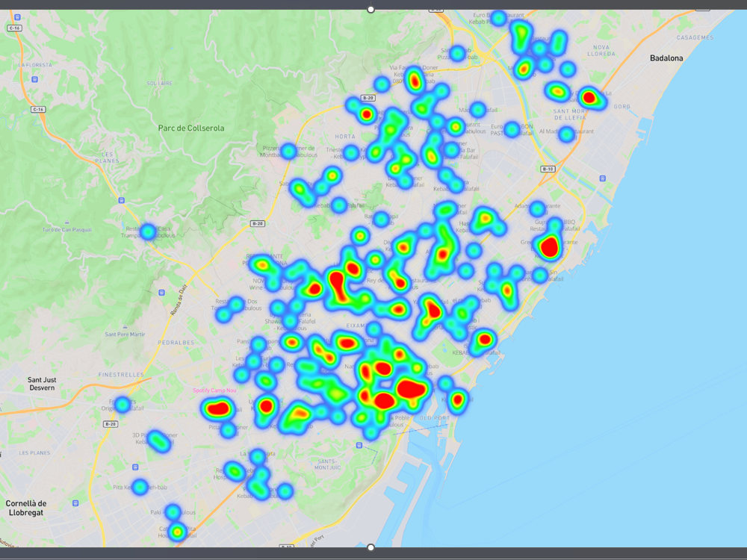Screen dimensions: 747x560
Task: Click the transit icon above SANTS-MONTJUÏC label
Action: (359, 445)
